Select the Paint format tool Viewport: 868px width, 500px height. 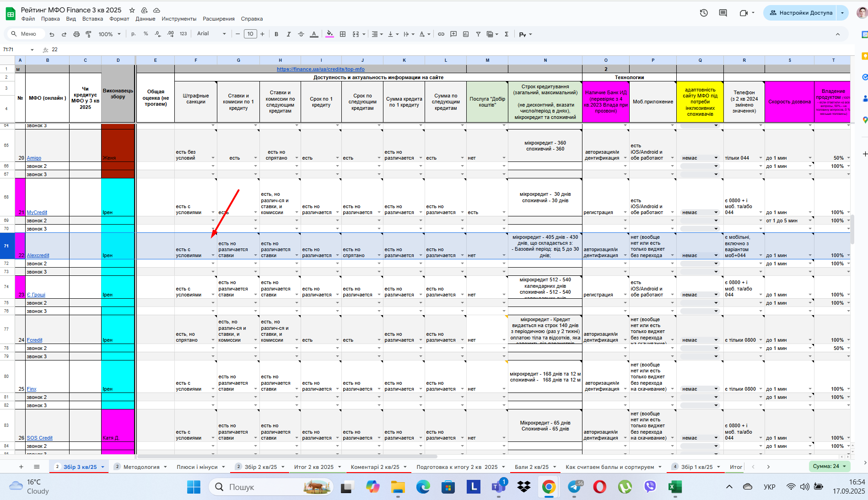89,34
